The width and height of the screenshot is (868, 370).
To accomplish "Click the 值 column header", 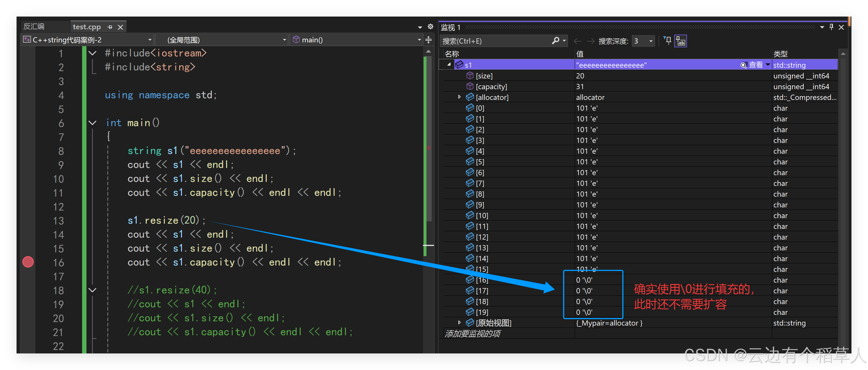I will tap(580, 54).
